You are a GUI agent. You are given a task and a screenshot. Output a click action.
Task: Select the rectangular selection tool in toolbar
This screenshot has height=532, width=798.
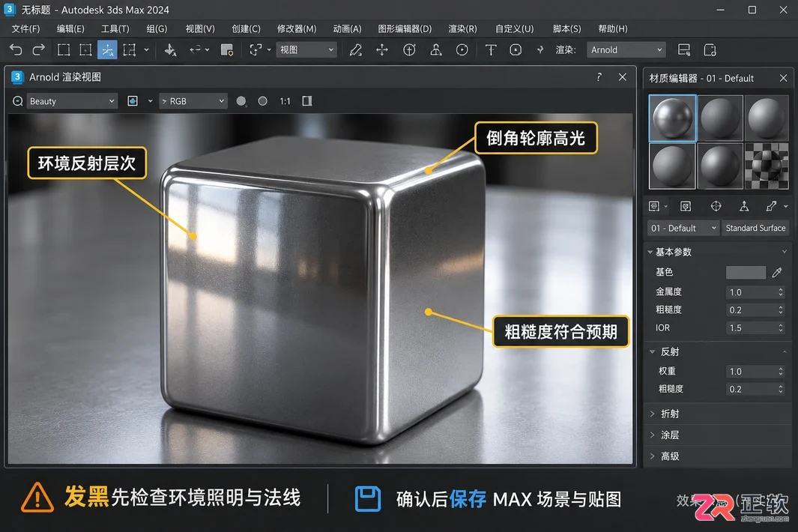click(64, 50)
